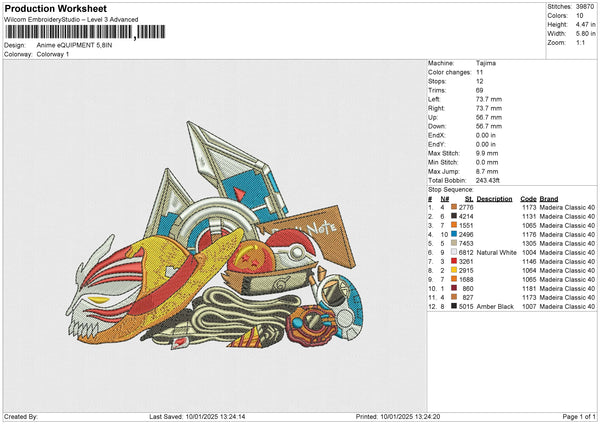Click code 1004 in the Natural White row
The width and height of the screenshot is (600, 424).
(x=529, y=252)
